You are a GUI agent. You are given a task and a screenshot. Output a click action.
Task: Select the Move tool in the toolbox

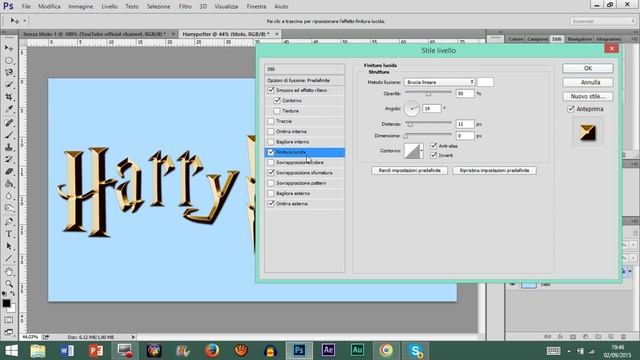(x=9, y=48)
